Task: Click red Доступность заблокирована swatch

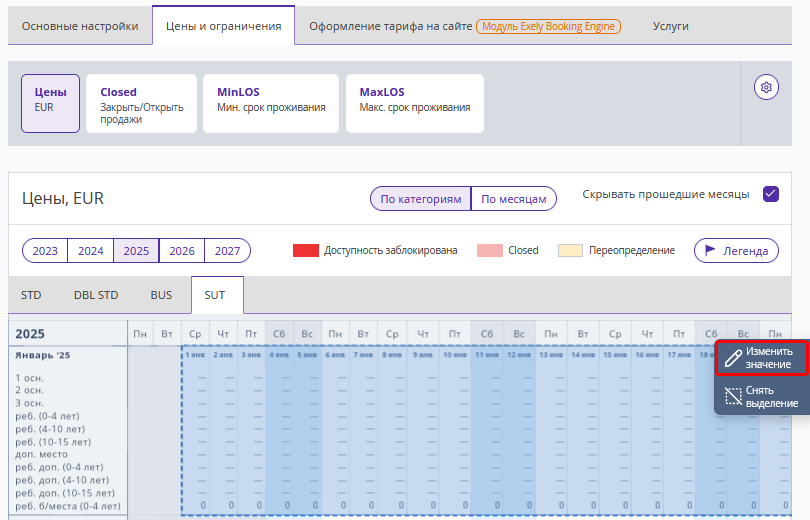Action: click(306, 250)
